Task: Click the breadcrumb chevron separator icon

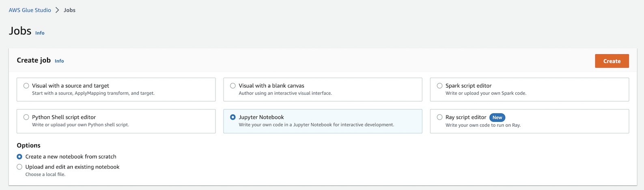Action: [57, 10]
